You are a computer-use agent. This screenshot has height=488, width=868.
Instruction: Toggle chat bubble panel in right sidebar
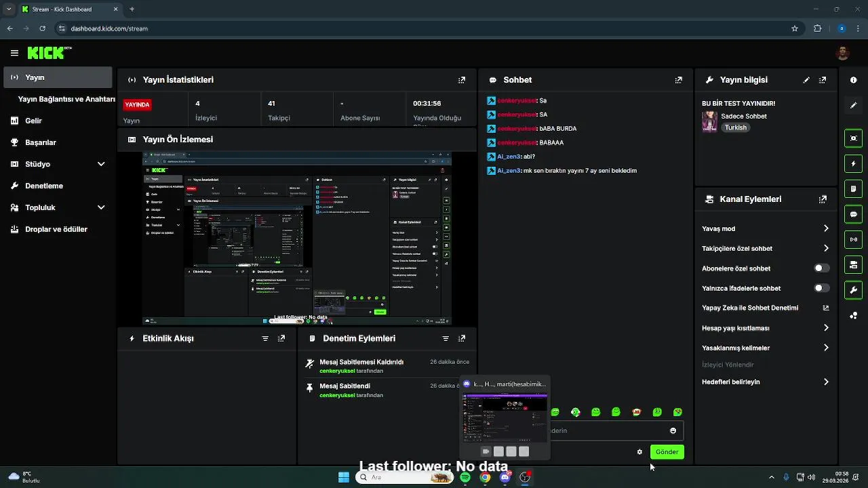853,214
